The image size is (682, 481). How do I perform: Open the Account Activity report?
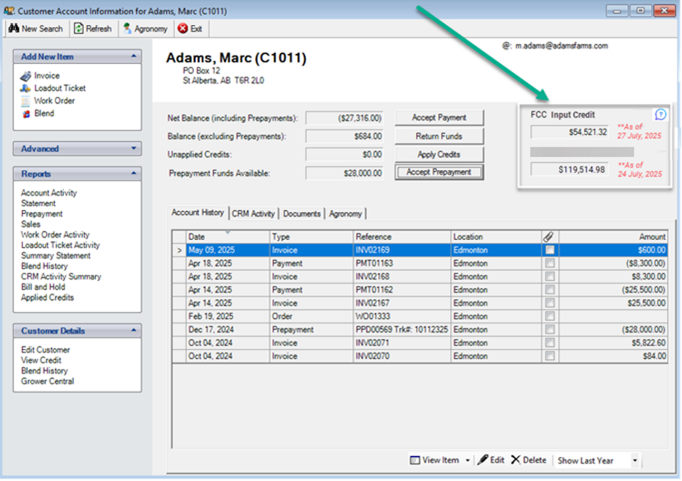click(49, 193)
